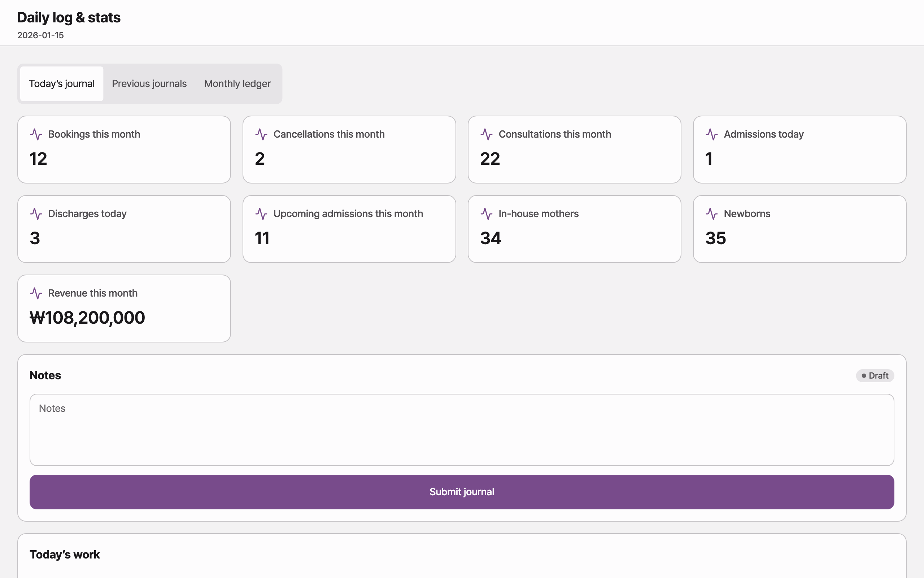The width and height of the screenshot is (924, 578).
Task: Click the Today's work heading
Action: pyautogui.click(x=65, y=555)
